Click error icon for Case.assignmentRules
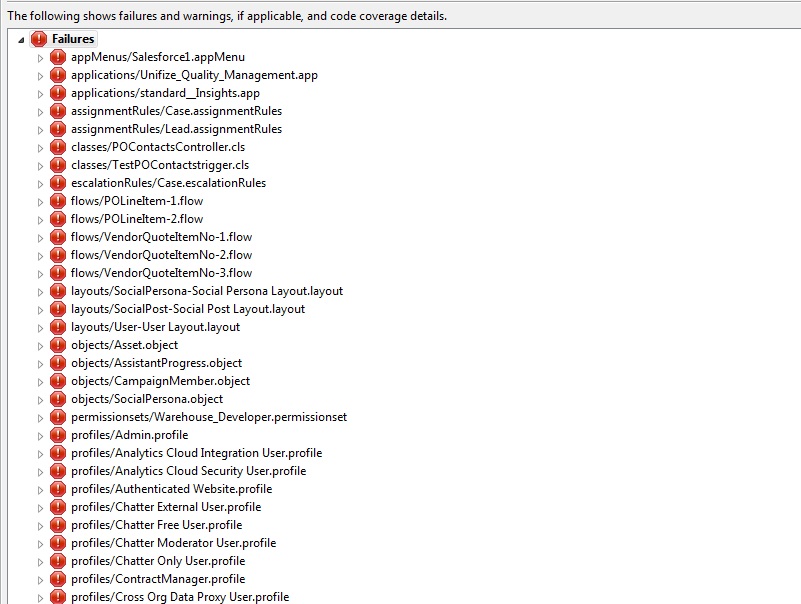This screenshot has height=604, width=801. 58,111
